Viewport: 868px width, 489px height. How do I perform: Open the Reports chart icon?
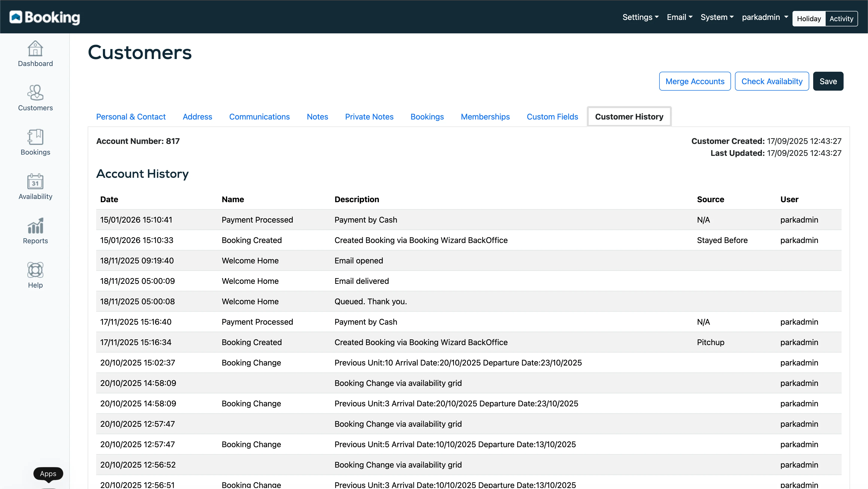click(x=35, y=226)
